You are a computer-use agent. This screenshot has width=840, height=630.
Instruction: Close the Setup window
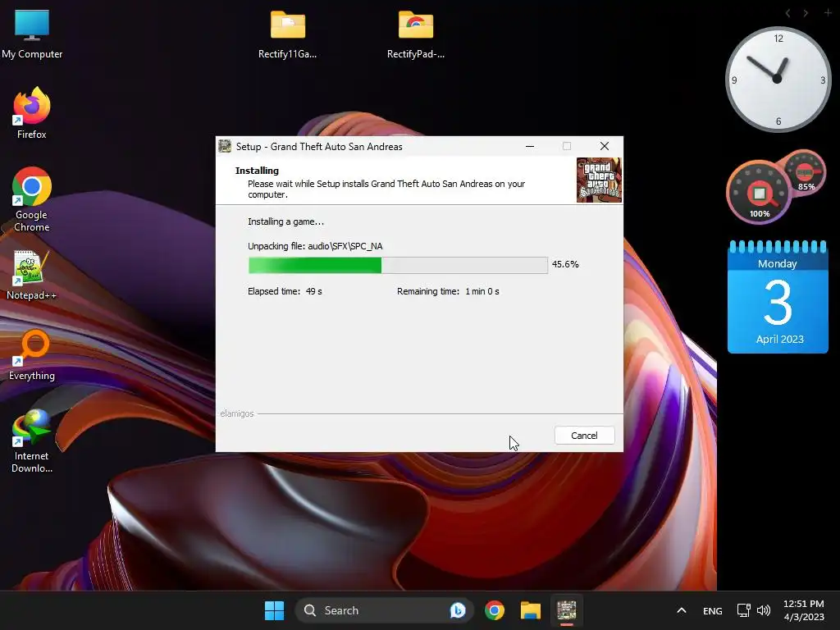coord(605,146)
